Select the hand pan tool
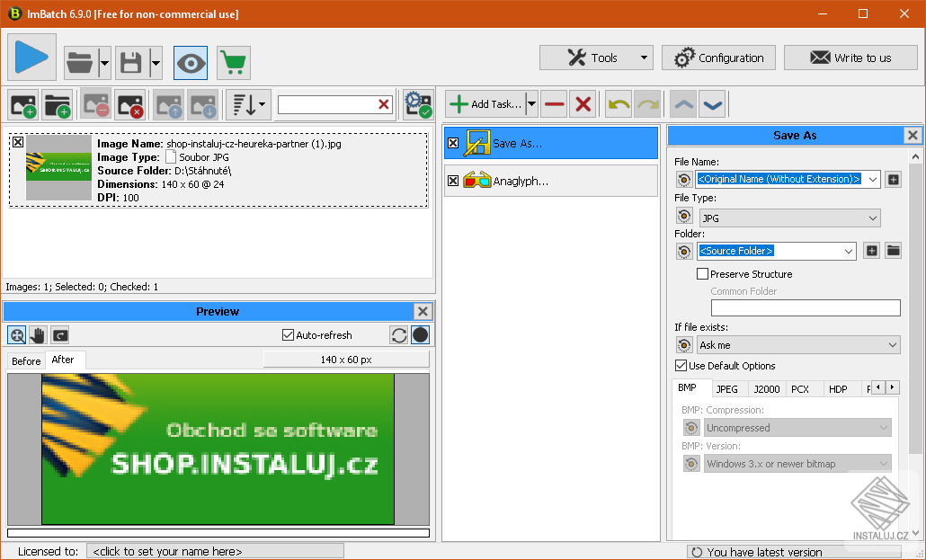 point(38,335)
